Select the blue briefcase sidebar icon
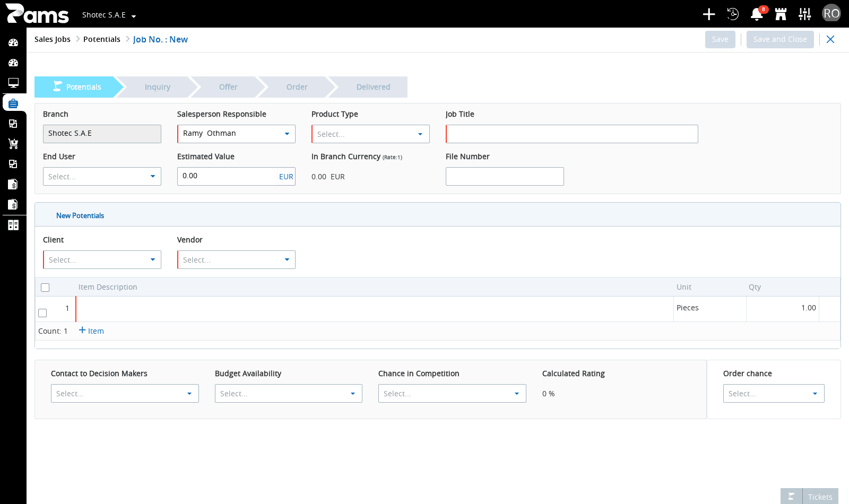 click(x=13, y=103)
